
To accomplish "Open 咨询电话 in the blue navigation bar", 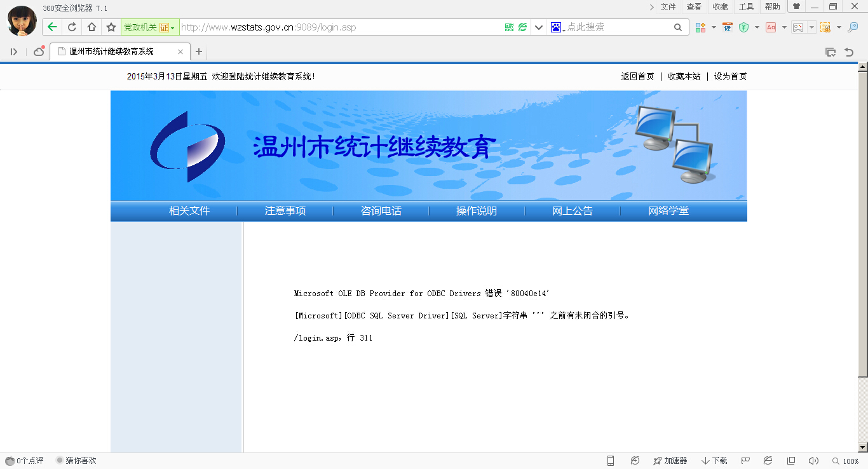I will click(x=381, y=211).
